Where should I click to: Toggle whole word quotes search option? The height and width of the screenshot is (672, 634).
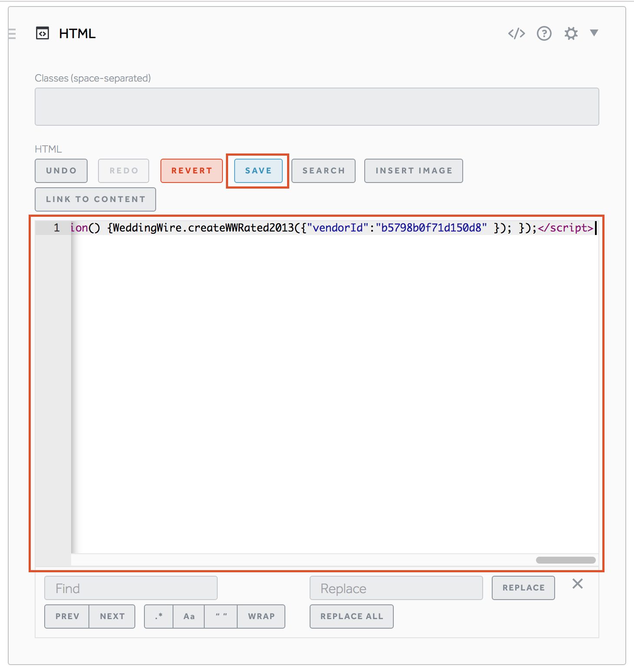pos(221,616)
